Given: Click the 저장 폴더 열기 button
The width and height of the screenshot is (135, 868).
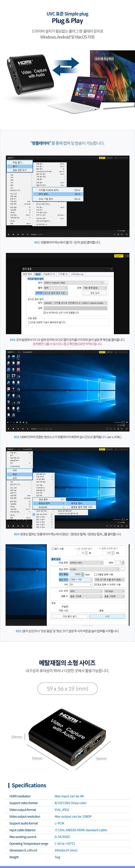Looking at the screenshot, I should click(x=70, y=616).
